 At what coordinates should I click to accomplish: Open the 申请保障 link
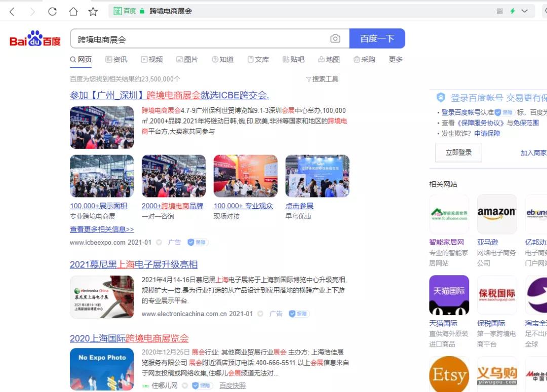click(x=487, y=133)
